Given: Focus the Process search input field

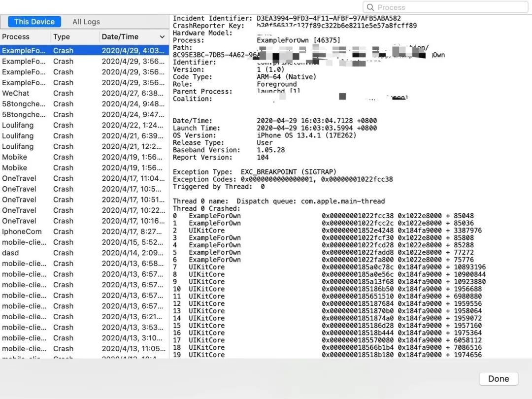Looking at the screenshot, I should (445, 7).
